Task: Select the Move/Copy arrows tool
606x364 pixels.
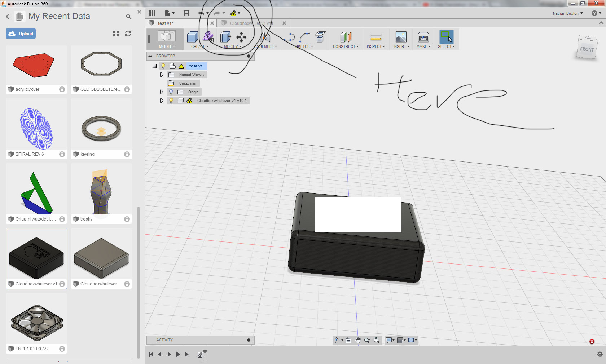Action: pyautogui.click(x=241, y=37)
